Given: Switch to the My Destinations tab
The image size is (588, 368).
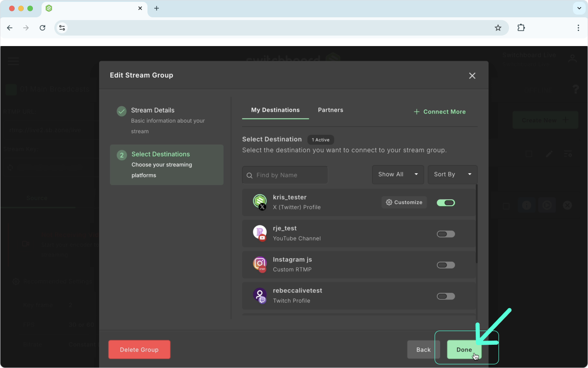Looking at the screenshot, I should click(275, 110).
